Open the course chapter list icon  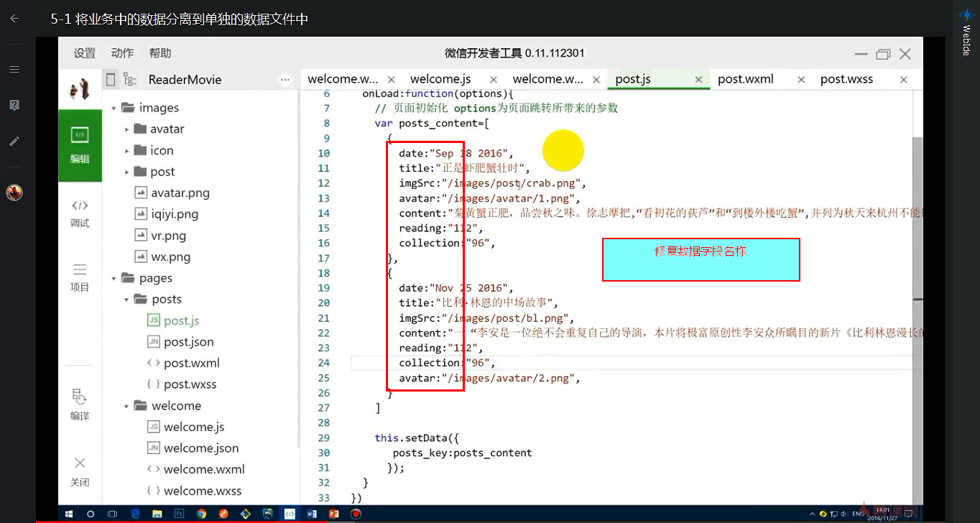pyautogui.click(x=14, y=69)
